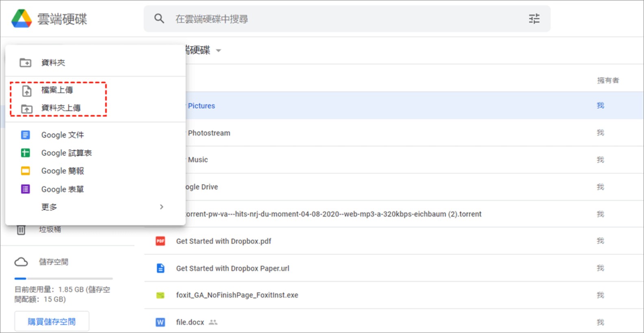The width and height of the screenshot is (644, 333).
Task: Select 資料夾 menu entry
Action: [x=95, y=63]
